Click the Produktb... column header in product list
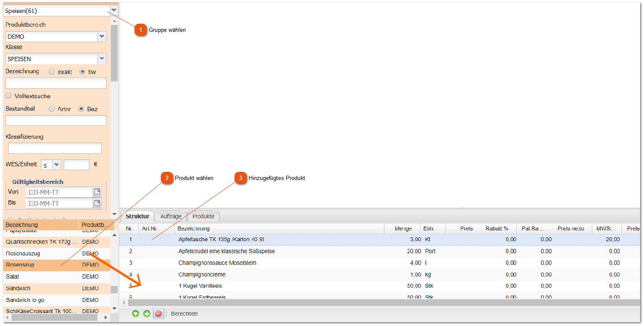 coord(95,225)
